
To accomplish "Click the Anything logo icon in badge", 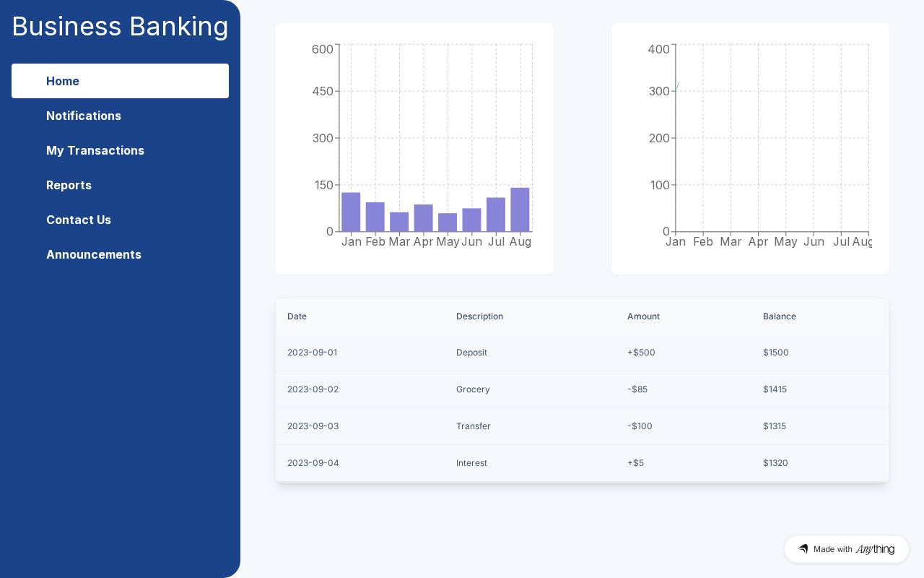I will tap(803, 549).
